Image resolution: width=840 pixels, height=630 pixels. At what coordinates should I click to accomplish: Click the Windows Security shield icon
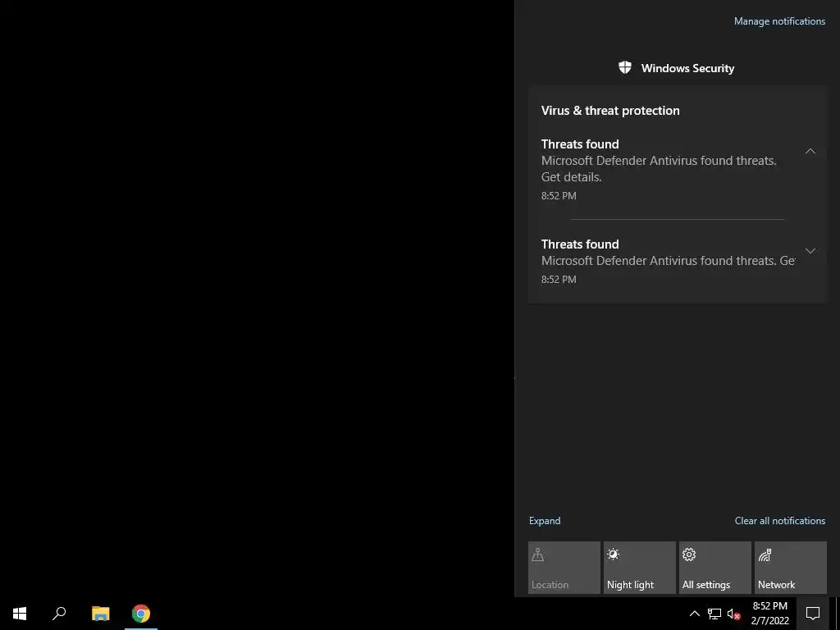coord(624,68)
